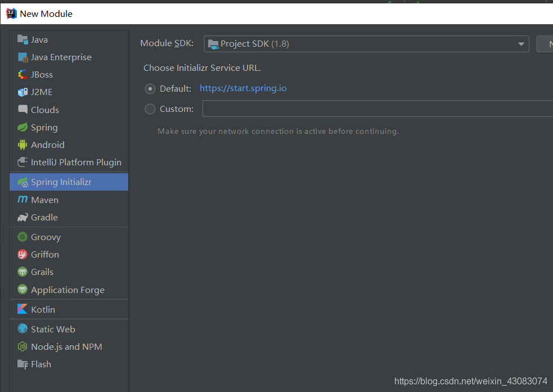The width and height of the screenshot is (553, 392).
Task: Click the Project SDK folder icon in the combo box
Action: coord(213,44)
